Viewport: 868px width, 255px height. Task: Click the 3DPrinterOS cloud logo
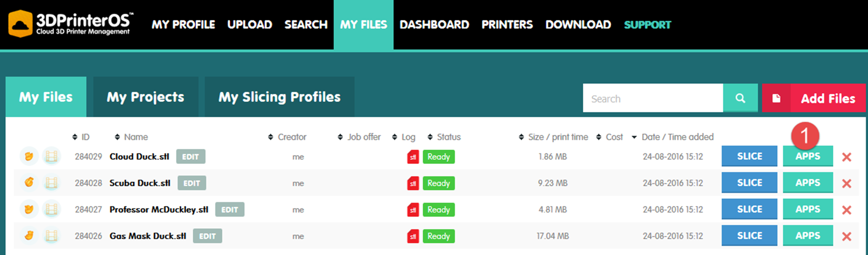pos(20,24)
